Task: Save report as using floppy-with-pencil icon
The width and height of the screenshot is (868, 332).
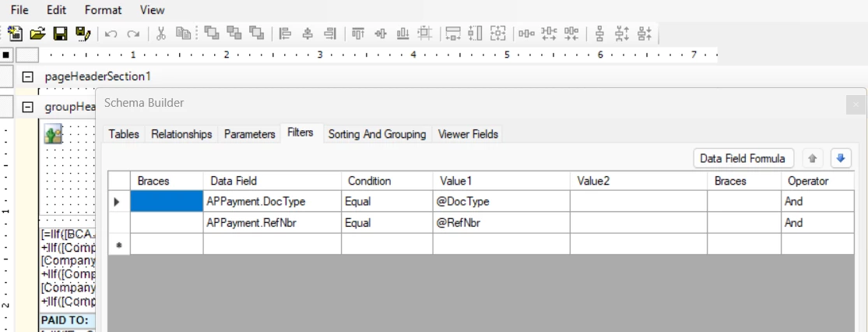Action: [x=83, y=34]
